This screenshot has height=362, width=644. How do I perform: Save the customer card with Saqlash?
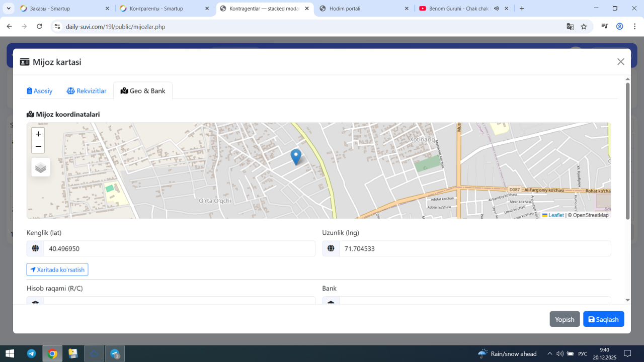pyautogui.click(x=604, y=319)
